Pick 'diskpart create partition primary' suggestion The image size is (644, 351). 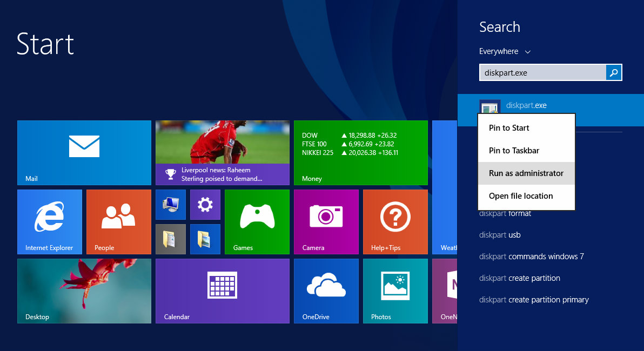tap(534, 300)
